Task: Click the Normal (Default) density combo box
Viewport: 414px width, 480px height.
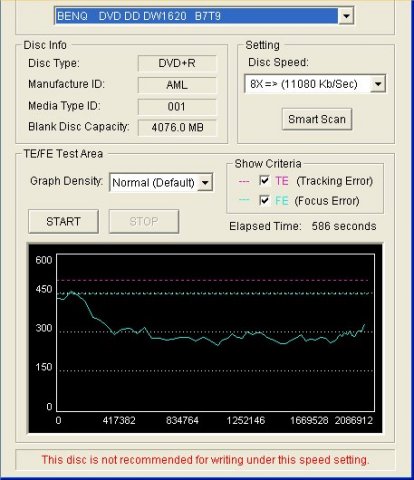Action: click(x=161, y=182)
